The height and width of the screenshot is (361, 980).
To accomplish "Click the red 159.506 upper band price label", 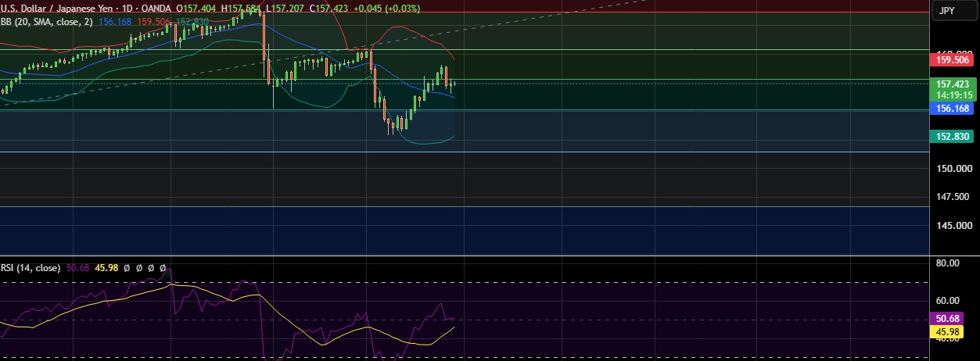I will 953,60.
